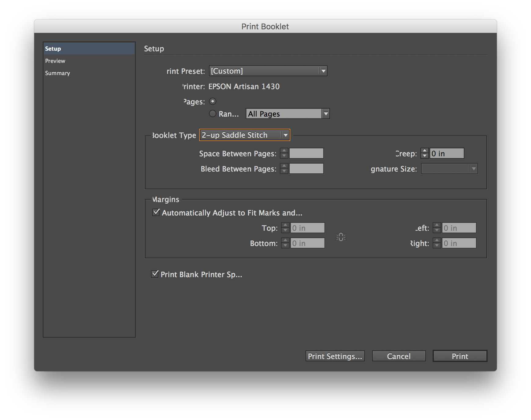The width and height of the screenshot is (531, 420).
Task: Click the margin link chain icon
Action: tap(341, 237)
